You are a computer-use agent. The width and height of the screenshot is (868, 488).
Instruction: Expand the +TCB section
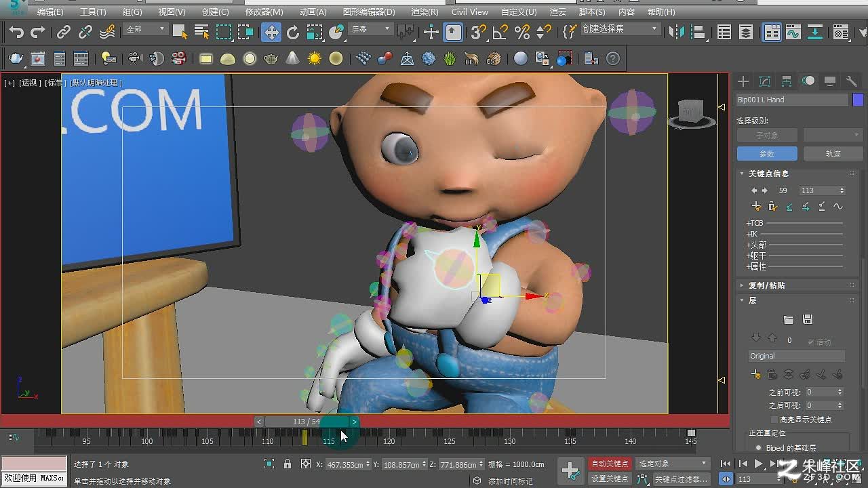coord(755,223)
